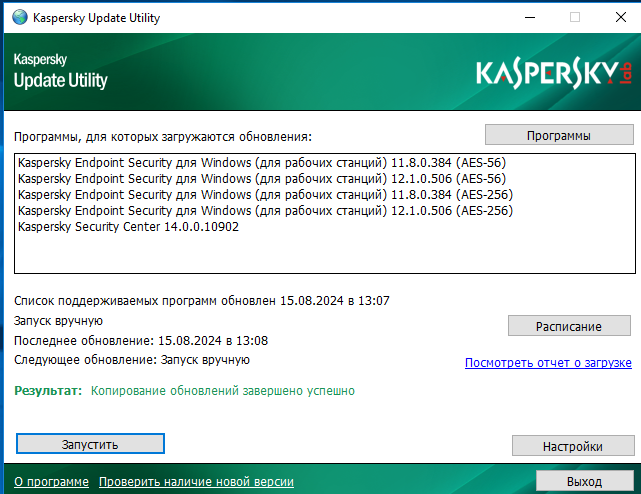Click Список поддерживаемых программ обновлен line
The width and height of the screenshot is (641, 494).
click(202, 301)
